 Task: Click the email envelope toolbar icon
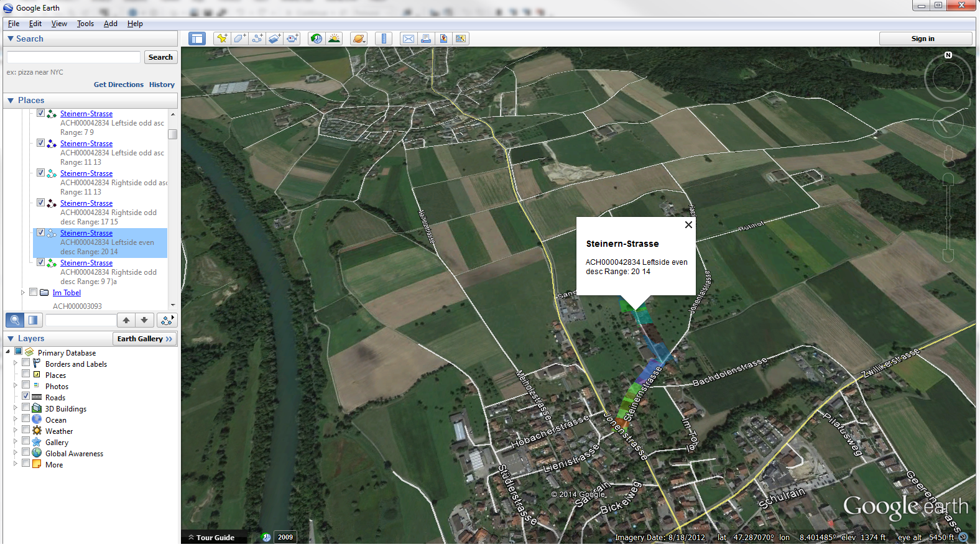[x=409, y=39]
